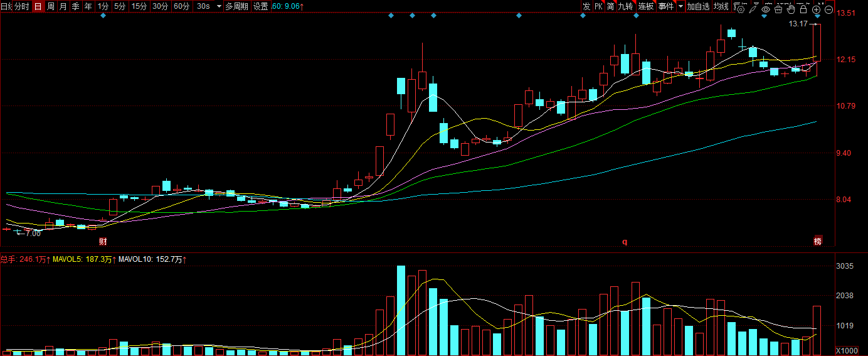Expand dropdown arrow after 事件
Screen dimensions: 868x356
pos(680,6)
